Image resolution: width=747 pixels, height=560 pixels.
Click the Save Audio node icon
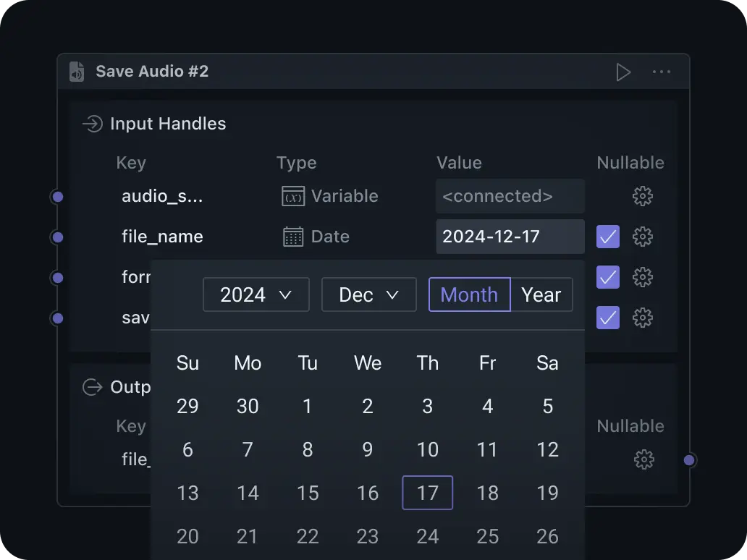pos(77,72)
